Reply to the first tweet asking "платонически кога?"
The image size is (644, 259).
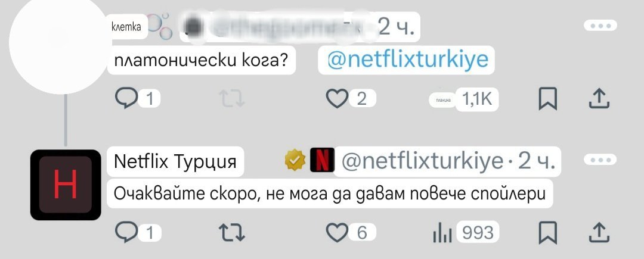tap(126, 99)
